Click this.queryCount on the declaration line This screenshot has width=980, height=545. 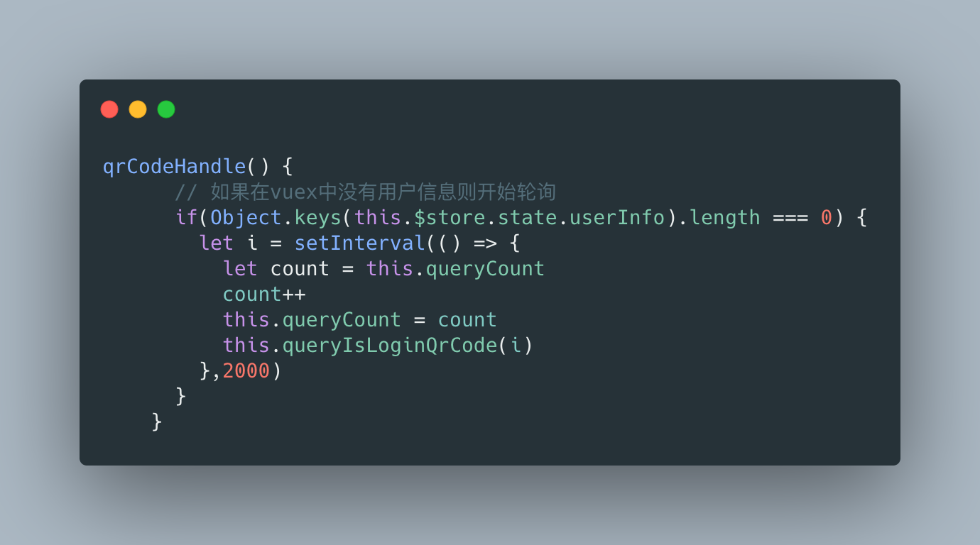pyautogui.click(x=455, y=268)
